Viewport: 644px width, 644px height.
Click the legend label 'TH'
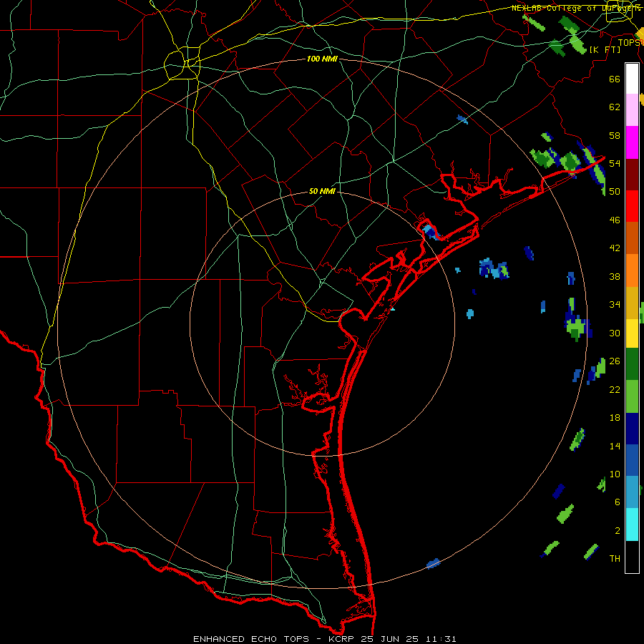[615, 559]
